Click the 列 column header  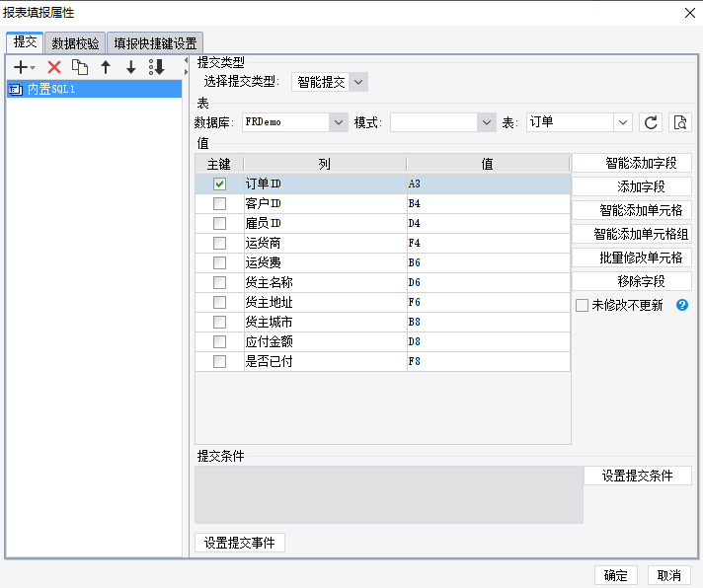[x=325, y=164]
